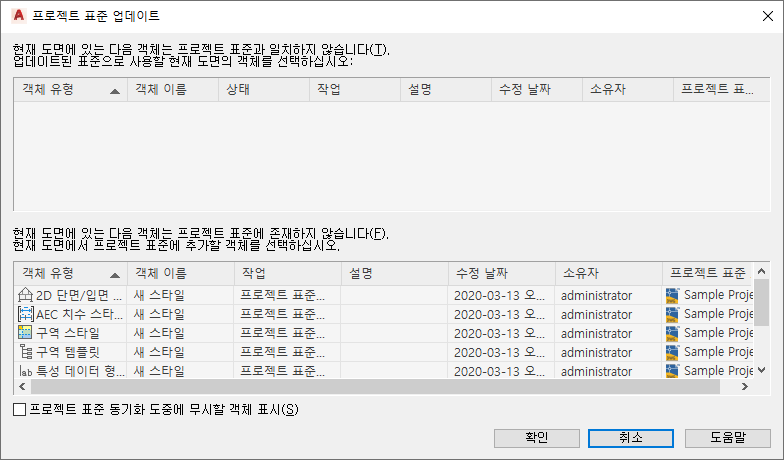Click Sample Project icon in AEC 치수 row

[672, 314]
